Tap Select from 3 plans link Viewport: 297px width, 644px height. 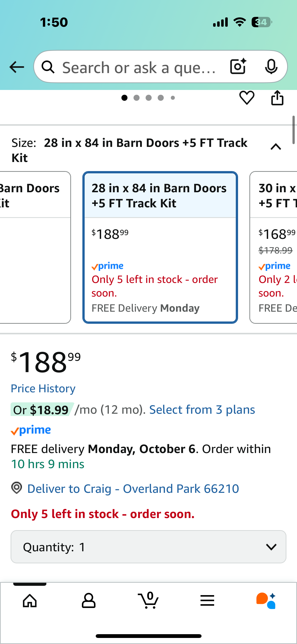pos(202,410)
